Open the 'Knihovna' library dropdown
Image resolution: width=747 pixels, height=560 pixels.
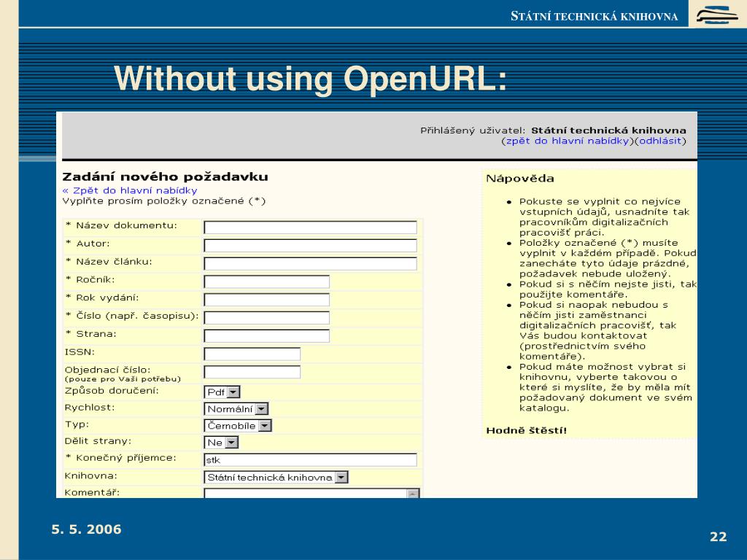tap(276, 477)
